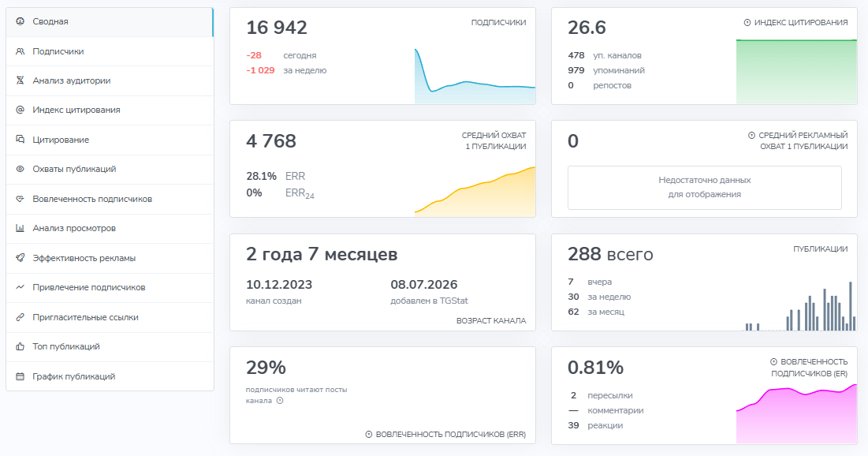Open the ВОВЛЕЧЕННОСТЬ ПОДПИСЧИКОВ (ERR) link

[x=445, y=435]
